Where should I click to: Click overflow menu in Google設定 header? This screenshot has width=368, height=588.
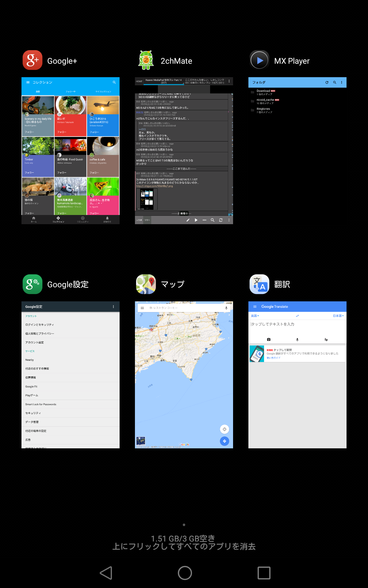(x=113, y=307)
